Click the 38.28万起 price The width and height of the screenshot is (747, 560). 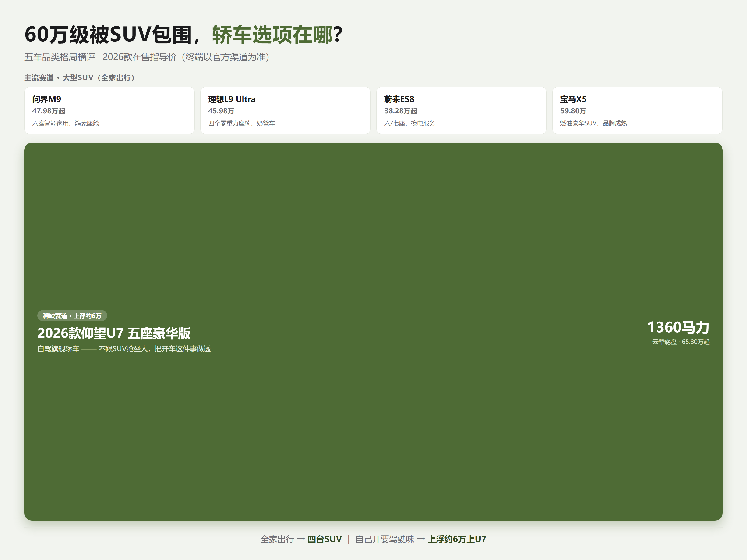401,111
